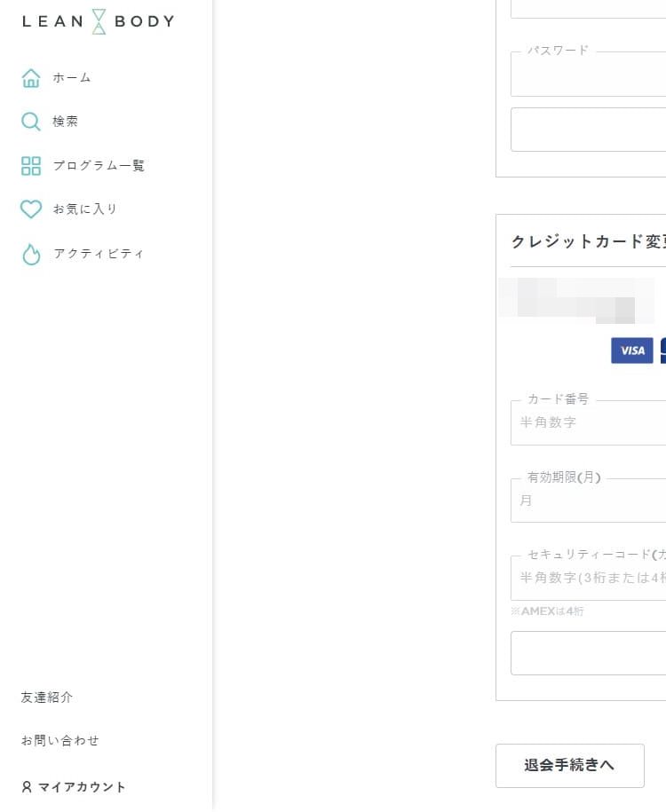This screenshot has width=666, height=812.
Task: Open the 検索 menu item
Action: tap(66, 122)
